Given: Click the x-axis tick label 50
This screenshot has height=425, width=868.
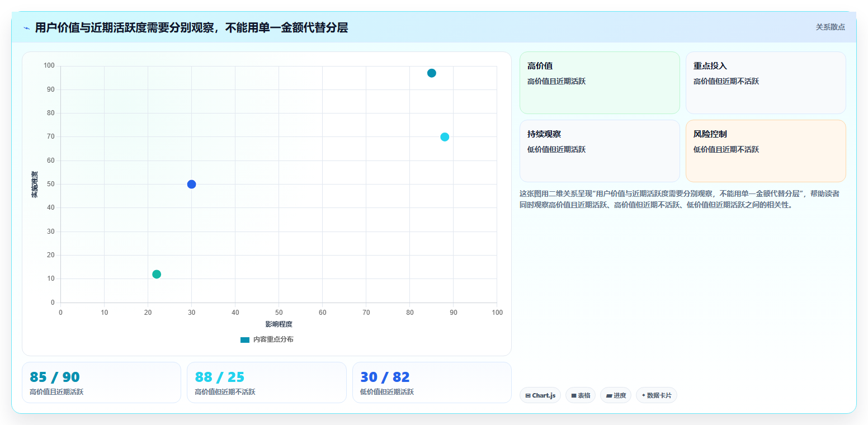Looking at the screenshot, I should 279,312.
